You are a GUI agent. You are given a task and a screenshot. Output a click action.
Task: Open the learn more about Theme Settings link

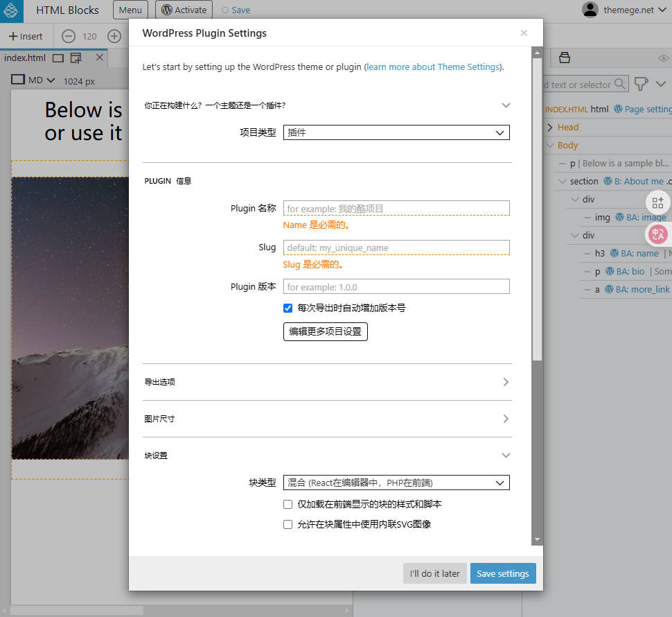pos(433,67)
